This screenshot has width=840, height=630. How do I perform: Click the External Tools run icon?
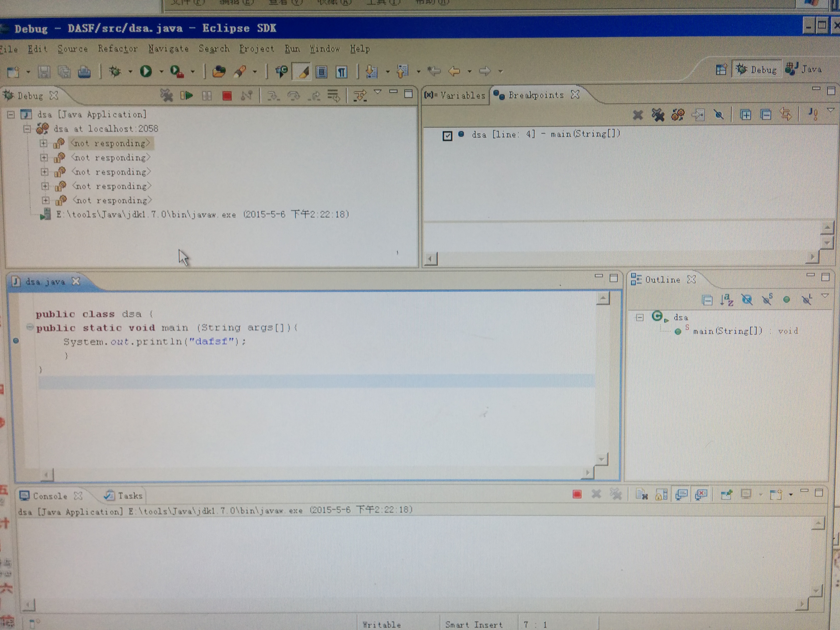click(x=177, y=71)
